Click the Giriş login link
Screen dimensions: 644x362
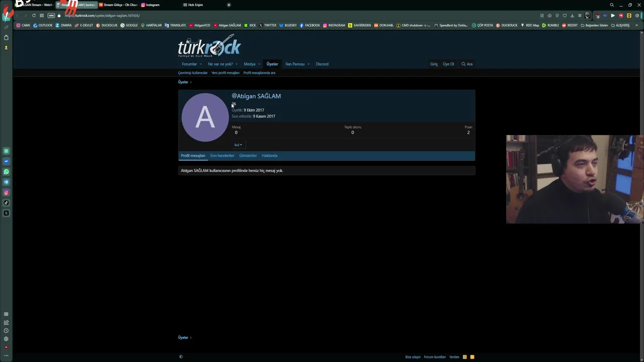[434, 64]
